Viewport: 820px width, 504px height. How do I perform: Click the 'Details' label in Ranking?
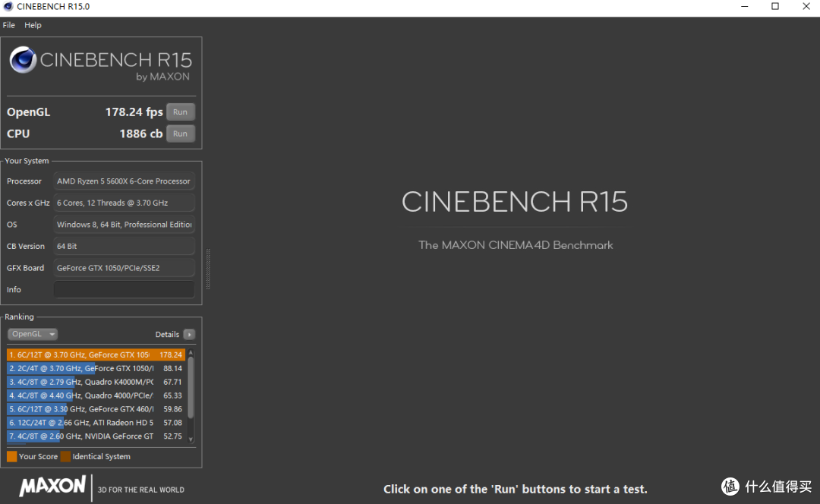[167, 335]
